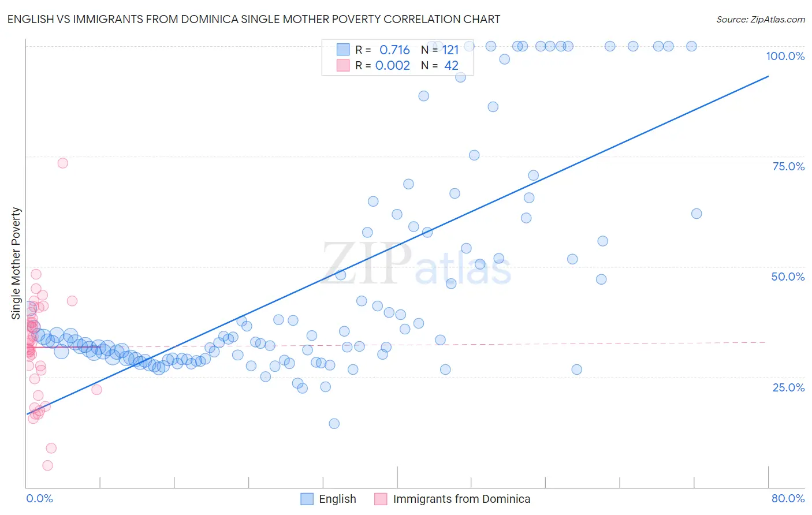
Task: Click the lowest blue data point near 15%
Action: (334, 423)
